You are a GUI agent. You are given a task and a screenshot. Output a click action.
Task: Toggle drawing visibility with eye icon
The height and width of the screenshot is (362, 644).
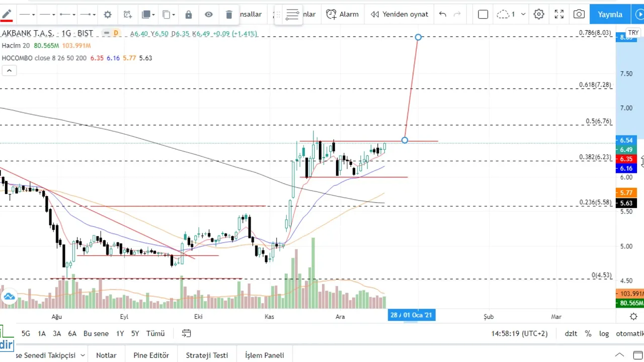[209, 15]
